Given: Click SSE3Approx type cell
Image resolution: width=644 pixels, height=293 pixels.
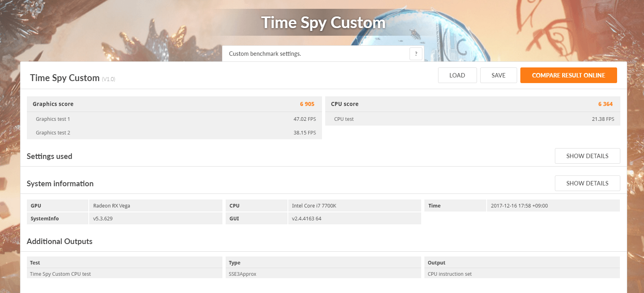Looking at the screenshot, I should [323, 274].
